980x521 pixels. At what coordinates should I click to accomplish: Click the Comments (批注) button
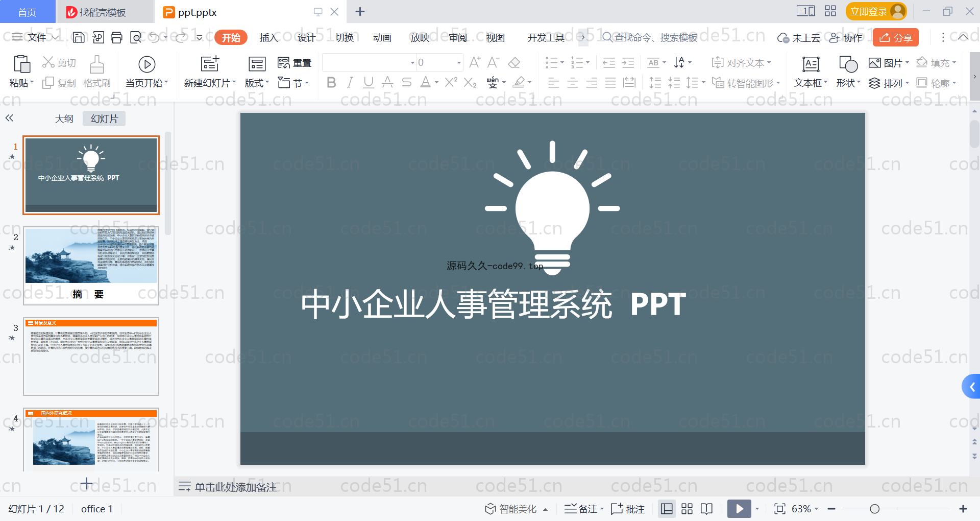(x=628, y=509)
